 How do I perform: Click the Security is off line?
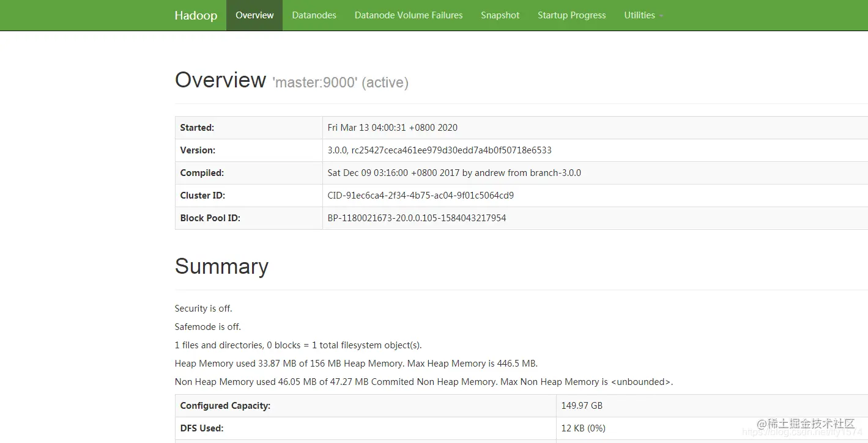204,309
